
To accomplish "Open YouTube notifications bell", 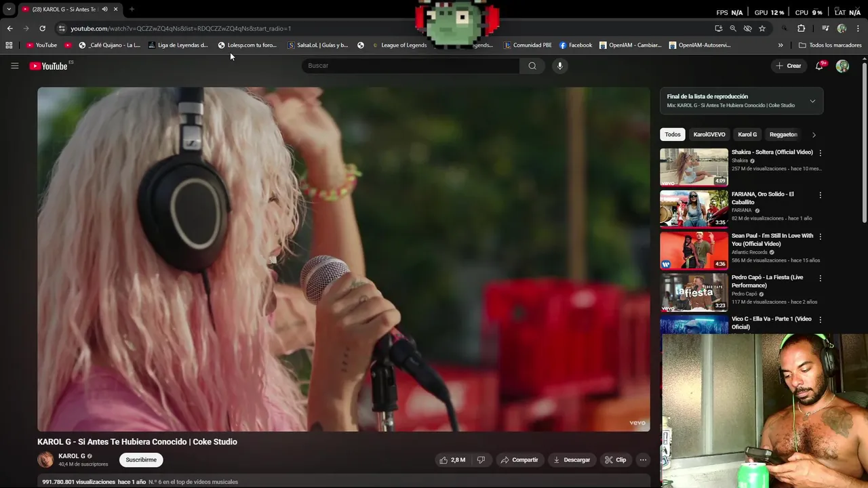I will point(820,66).
